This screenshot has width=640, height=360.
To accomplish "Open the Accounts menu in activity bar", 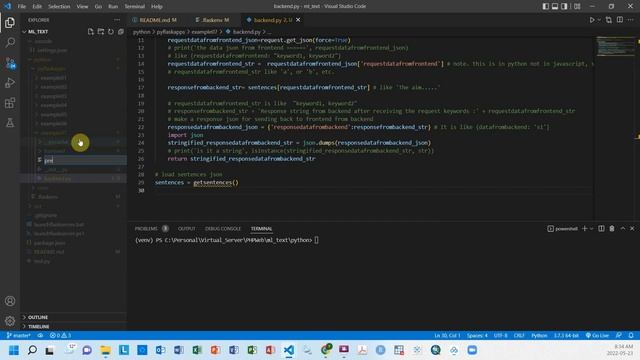I will tap(10, 301).
